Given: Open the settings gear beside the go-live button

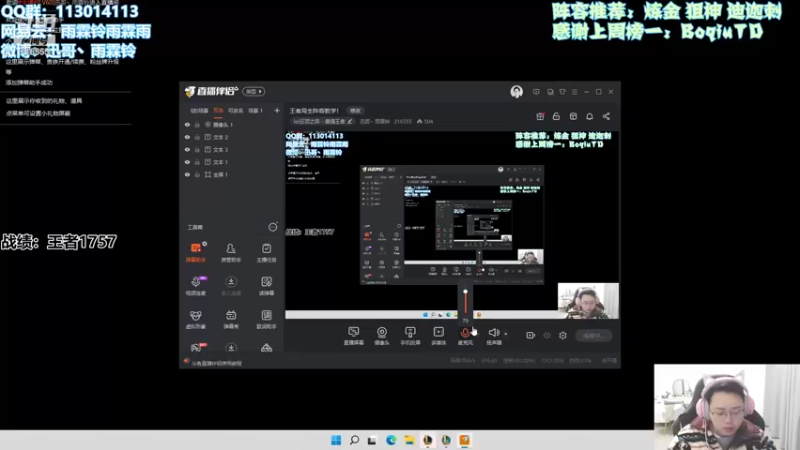Looking at the screenshot, I should coord(563,335).
